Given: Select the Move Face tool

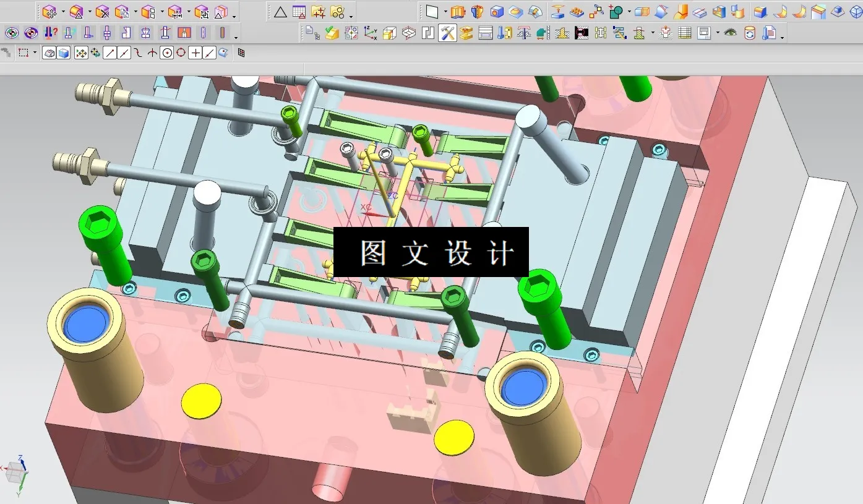Looking at the screenshot, I should pyautogui.click(x=49, y=11).
